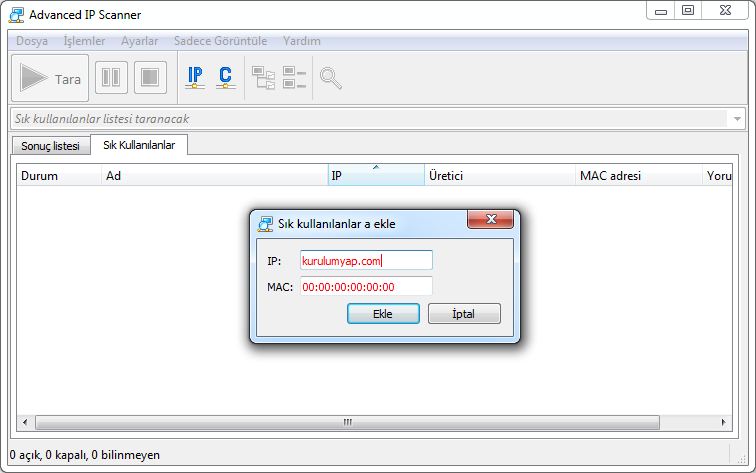Select the Sık Kullanılanlar tab
The image size is (756, 473).
[x=139, y=145]
